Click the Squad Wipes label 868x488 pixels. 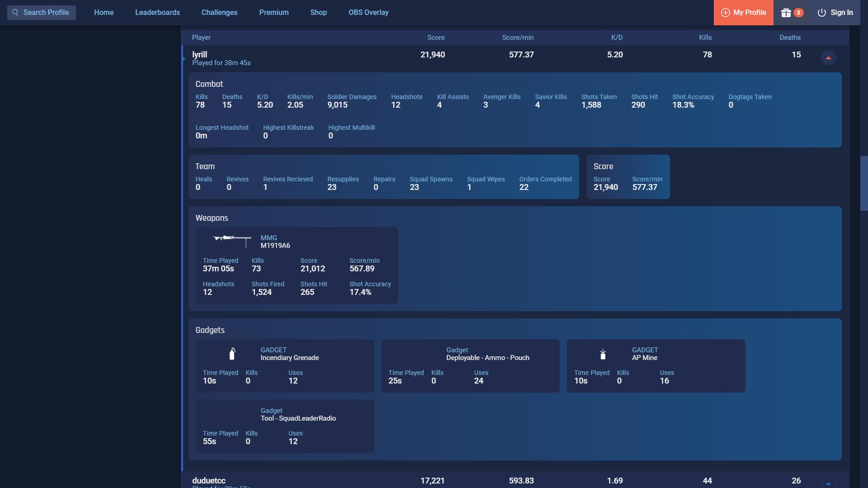click(x=486, y=179)
